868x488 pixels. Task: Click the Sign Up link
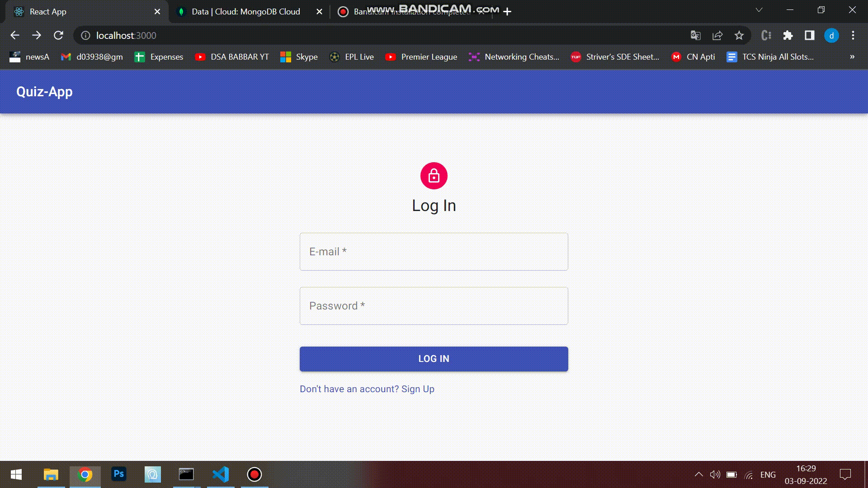417,389
